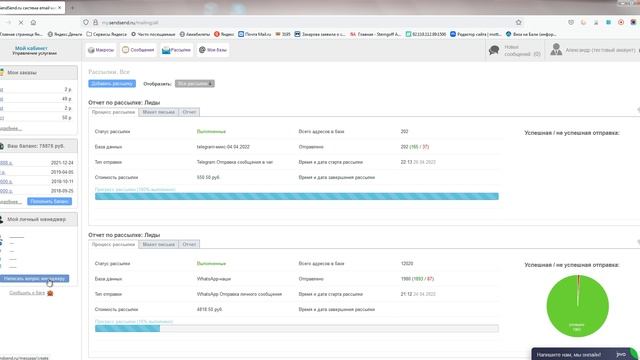This screenshot has height=360, width=640.
Task: Click the Мои заказы panel icon
Action: click(x=2, y=72)
